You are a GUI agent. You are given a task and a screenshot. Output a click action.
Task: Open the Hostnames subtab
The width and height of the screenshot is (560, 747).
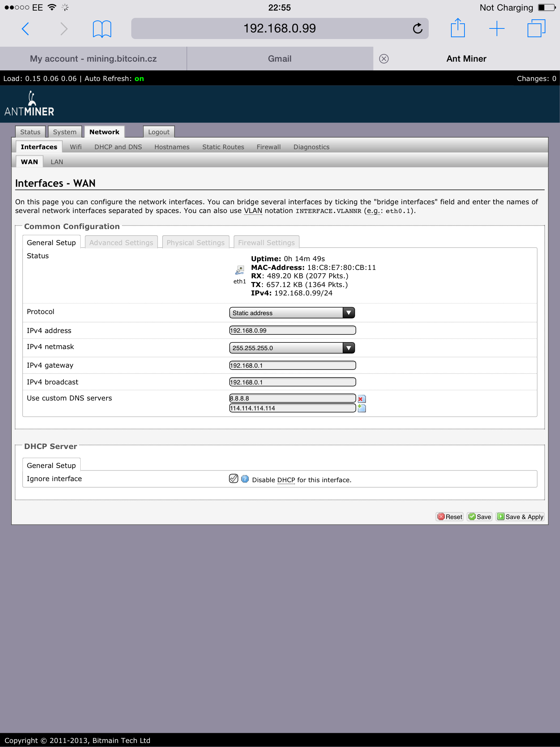[172, 147]
